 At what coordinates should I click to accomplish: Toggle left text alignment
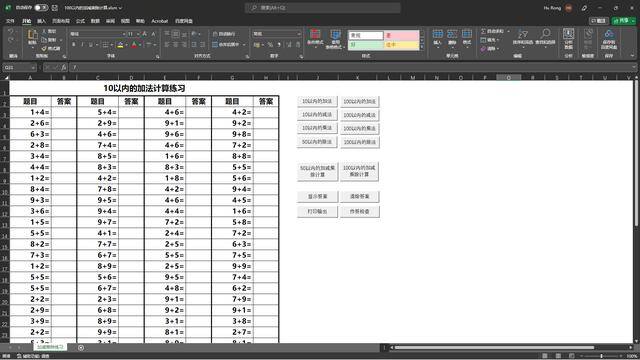click(x=167, y=45)
